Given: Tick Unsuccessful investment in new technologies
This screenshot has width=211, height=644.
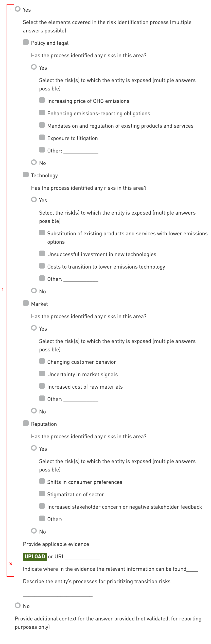Looking at the screenshot, I should pos(42,254).
